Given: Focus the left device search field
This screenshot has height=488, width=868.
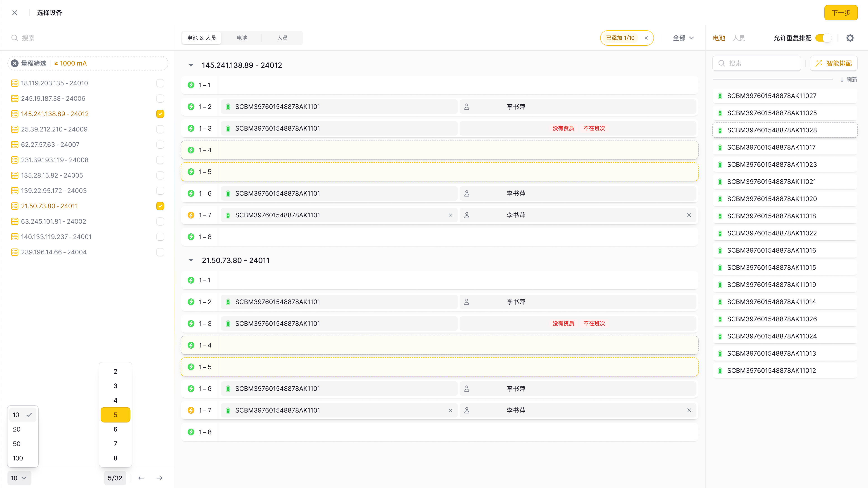Looking at the screenshot, I should tap(87, 38).
